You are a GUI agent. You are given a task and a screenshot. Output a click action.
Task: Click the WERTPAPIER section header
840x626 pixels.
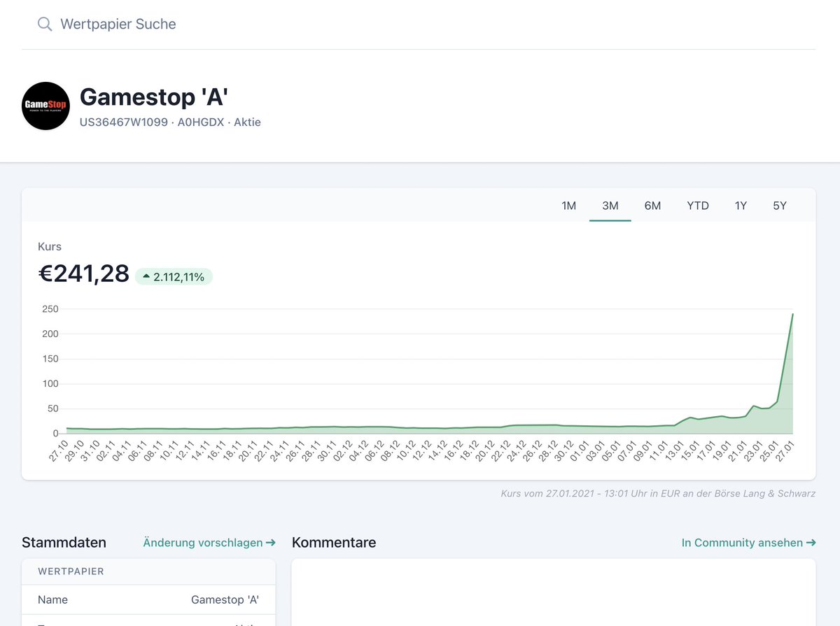tap(71, 571)
